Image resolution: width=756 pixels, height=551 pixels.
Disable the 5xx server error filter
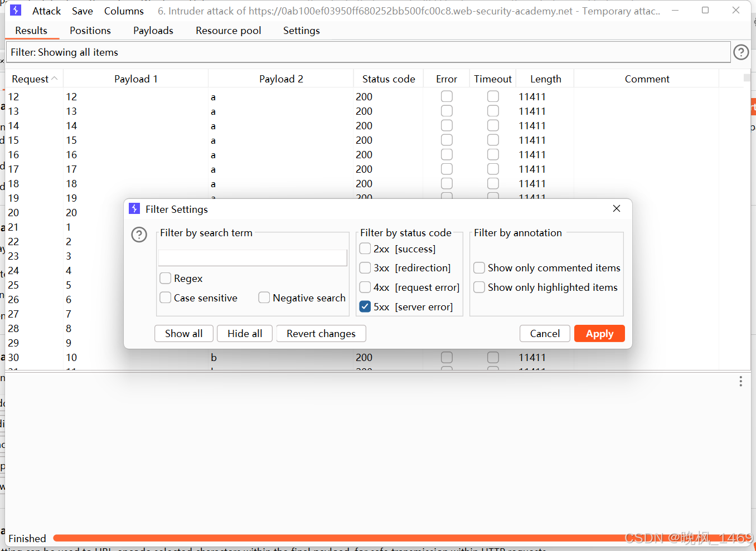(365, 306)
